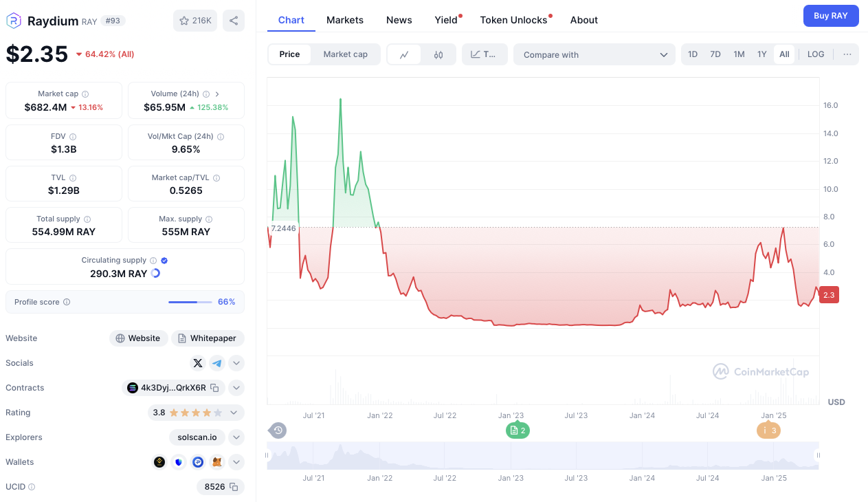Click the TVL info icon

pos(73,178)
